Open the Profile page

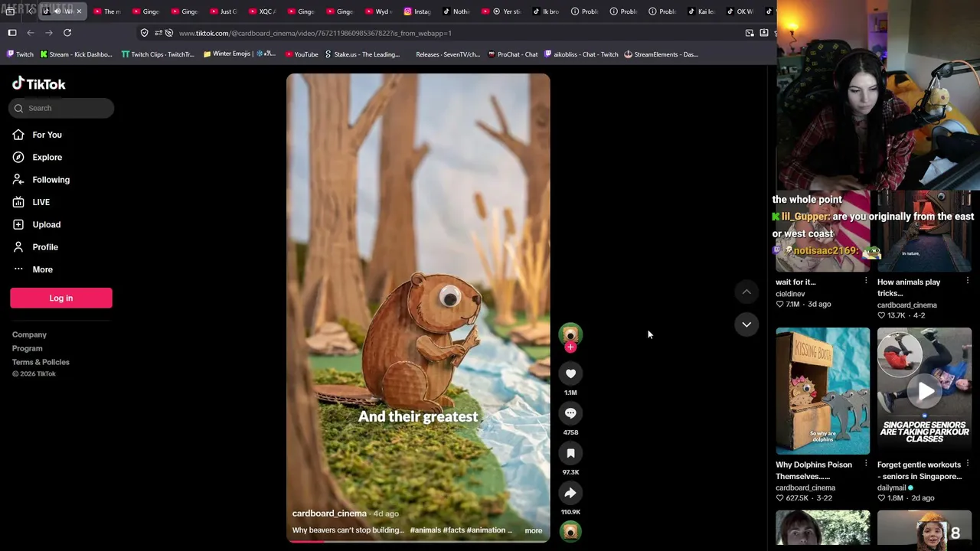pos(45,247)
